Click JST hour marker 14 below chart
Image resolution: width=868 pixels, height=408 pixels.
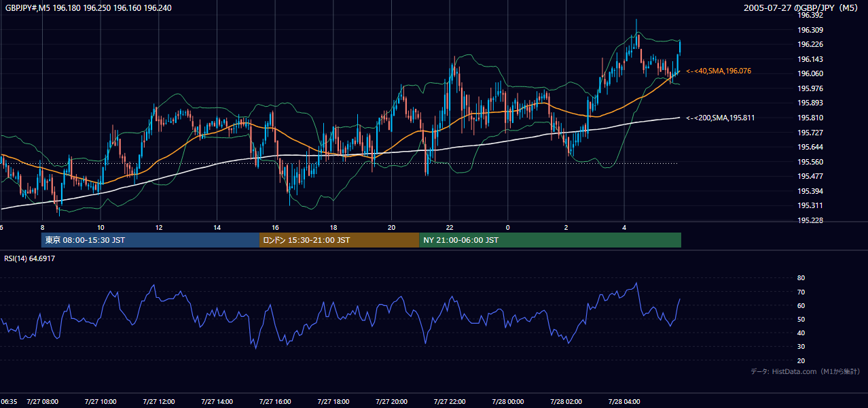217,227
